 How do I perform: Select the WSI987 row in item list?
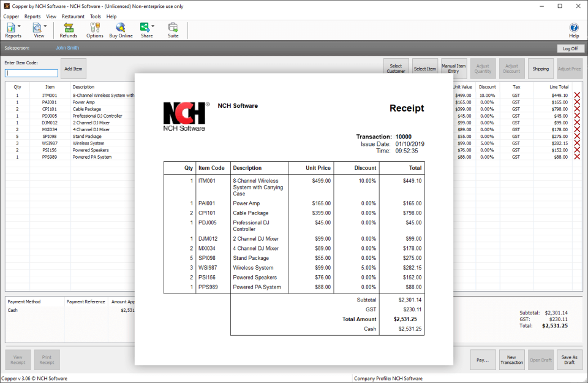(x=70, y=143)
